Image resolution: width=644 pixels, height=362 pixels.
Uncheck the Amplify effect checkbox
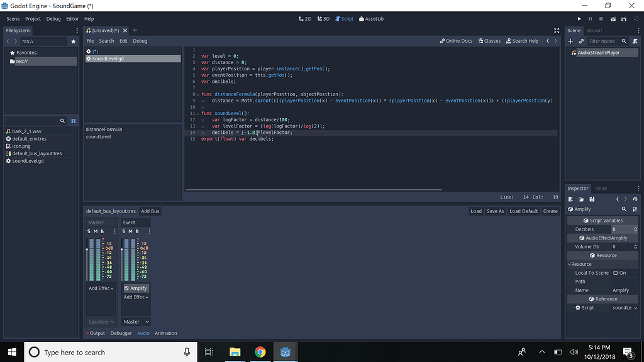126,288
